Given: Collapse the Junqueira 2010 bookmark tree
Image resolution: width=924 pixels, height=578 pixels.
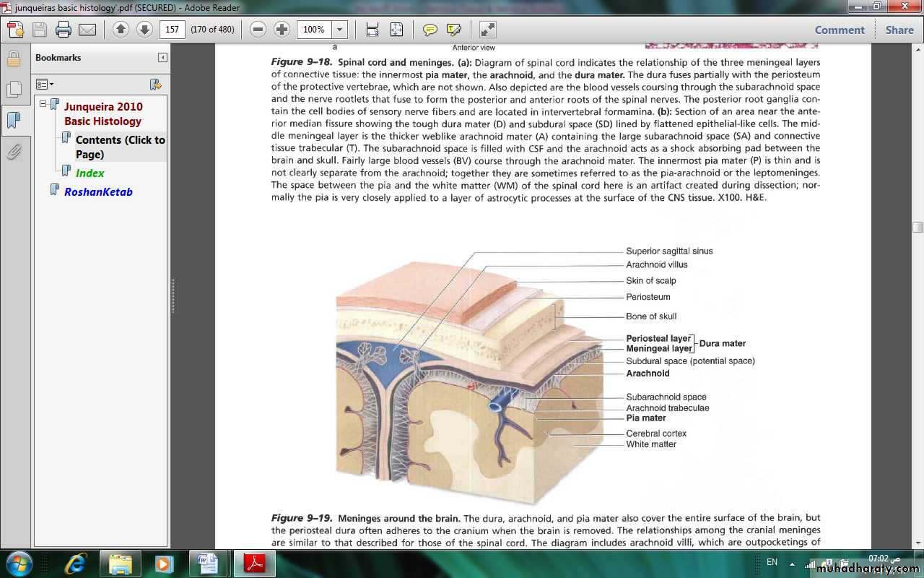Looking at the screenshot, I should click(43, 104).
